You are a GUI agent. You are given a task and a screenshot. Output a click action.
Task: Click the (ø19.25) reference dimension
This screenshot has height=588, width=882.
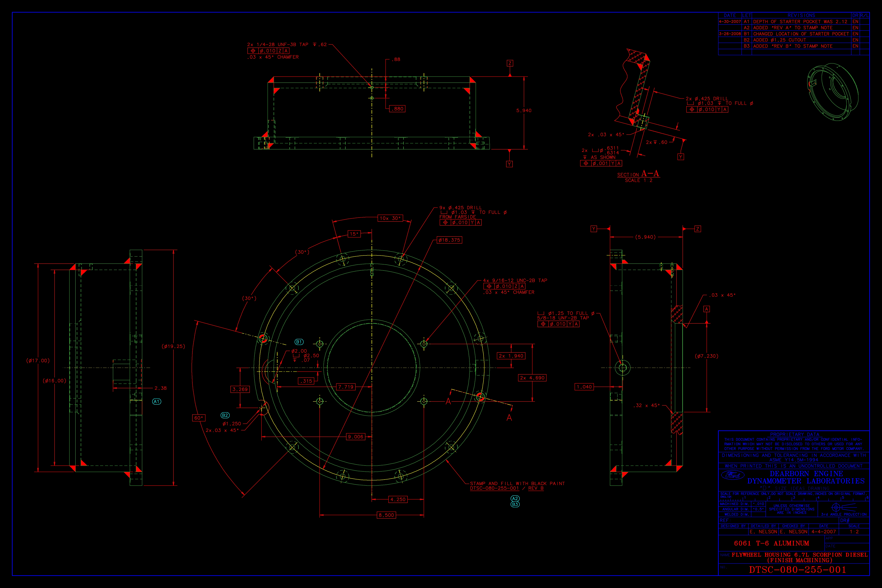pos(173,346)
